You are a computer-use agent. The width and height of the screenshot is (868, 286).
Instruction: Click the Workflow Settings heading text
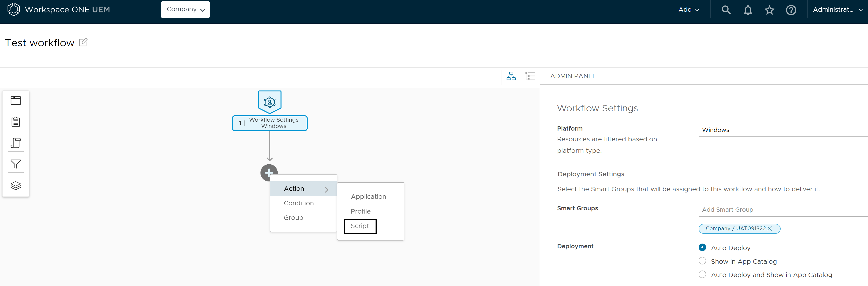pos(597,108)
